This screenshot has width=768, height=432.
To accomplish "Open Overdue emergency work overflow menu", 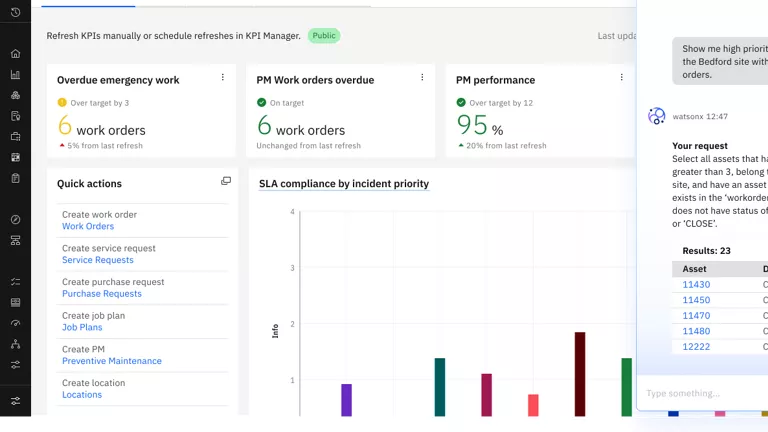I will [x=222, y=78].
